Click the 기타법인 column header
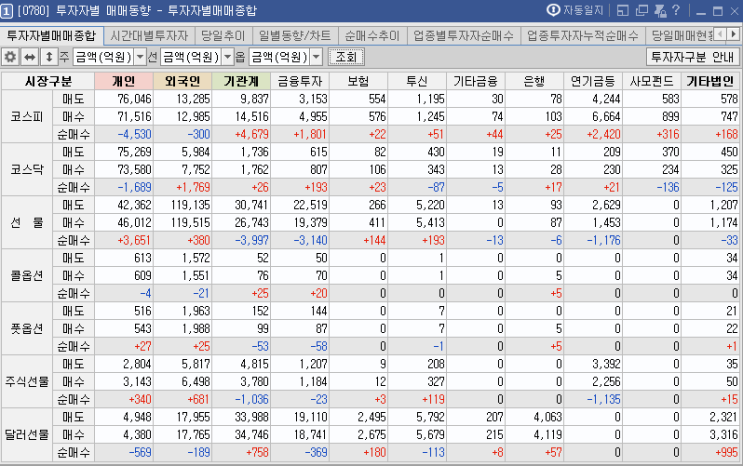The width and height of the screenshot is (743, 466). point(710,81)
